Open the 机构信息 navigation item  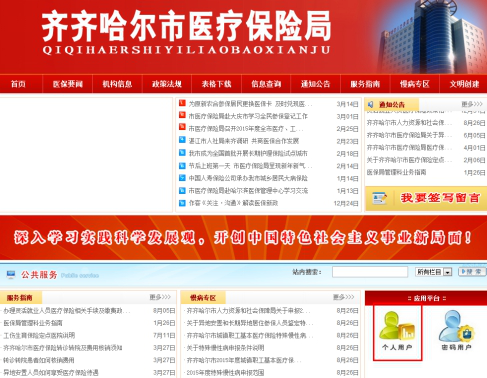tap(117, 84)
